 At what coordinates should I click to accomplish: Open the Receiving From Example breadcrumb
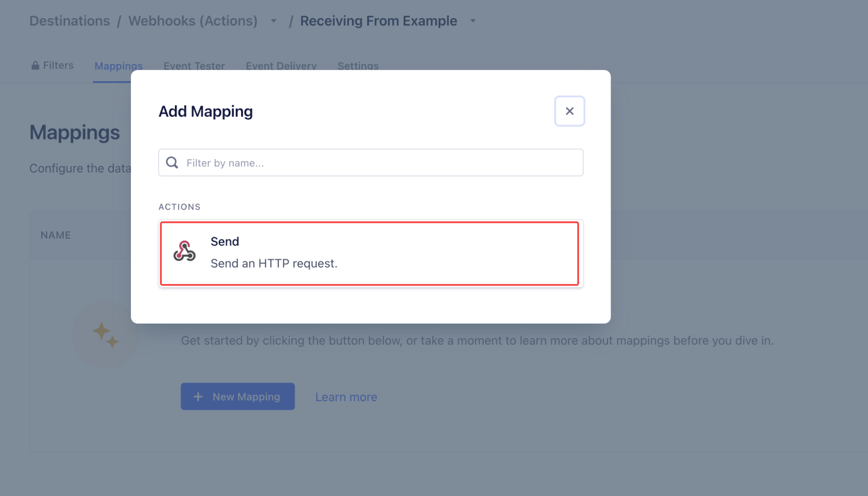click(379, 21)
